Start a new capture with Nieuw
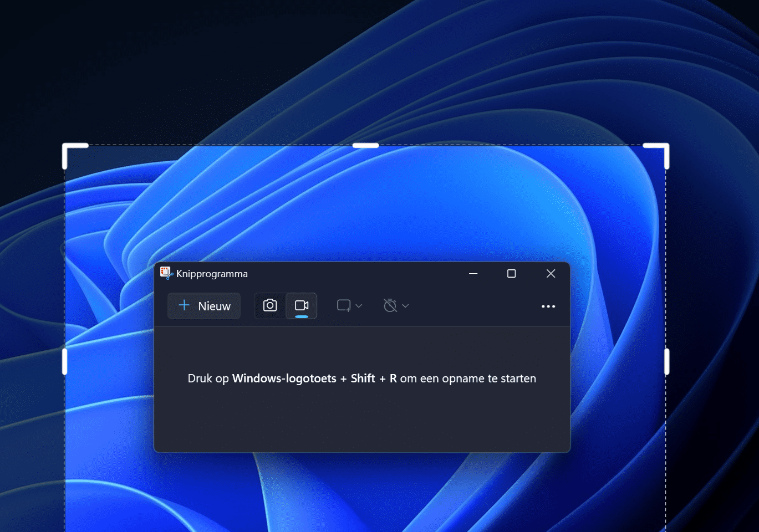The height and width of the screenshot is (532, 759). (204, 306)
